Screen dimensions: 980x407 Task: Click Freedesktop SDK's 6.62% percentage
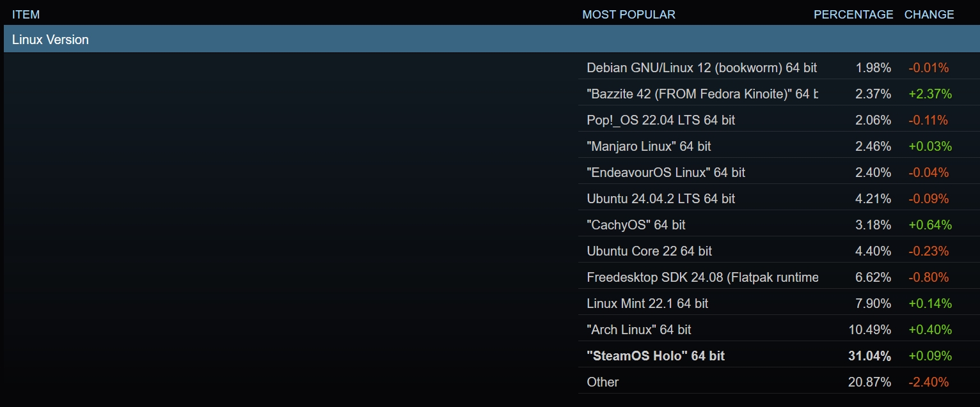873,277
